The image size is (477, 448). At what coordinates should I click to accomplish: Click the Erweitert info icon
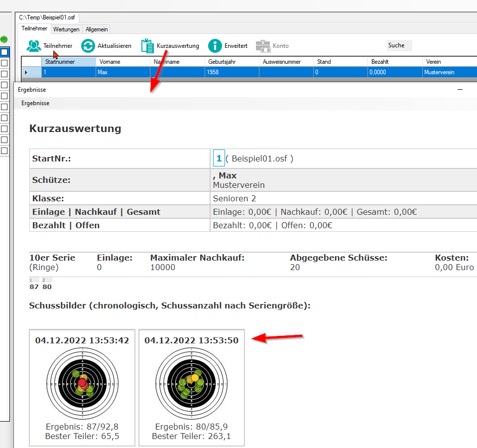(x=215, y=46)
